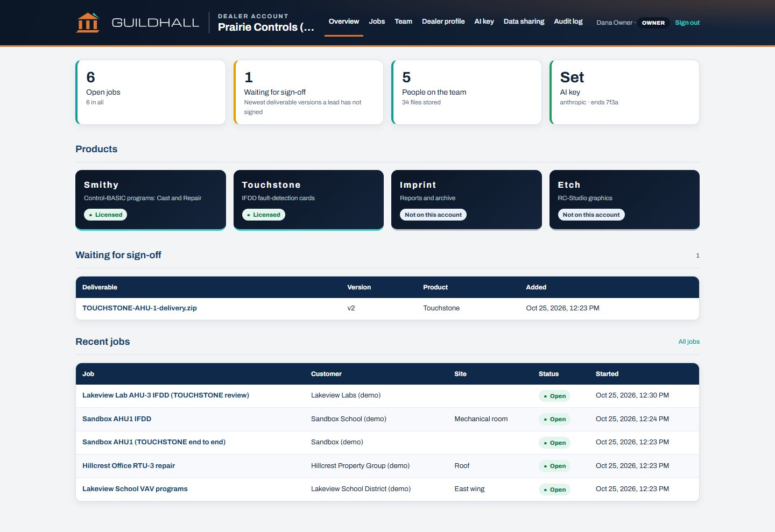This screenshot has height=532, width=775.
Task: Click the Etch 'Not on this account' badge
Action: pyautogui.click(x=591, y=215)
